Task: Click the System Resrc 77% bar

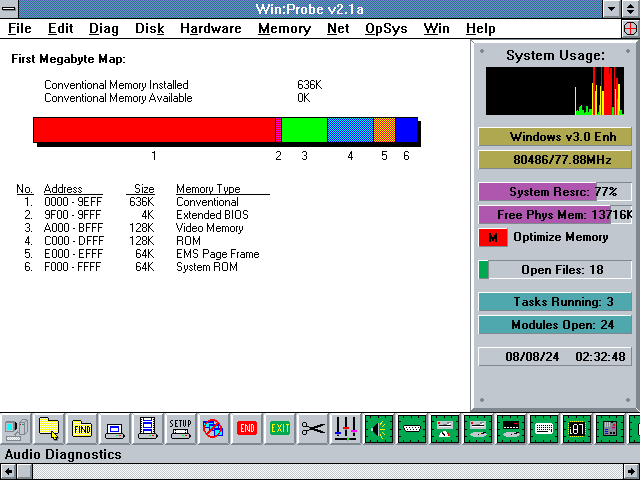Action: (x=555, y=192)
